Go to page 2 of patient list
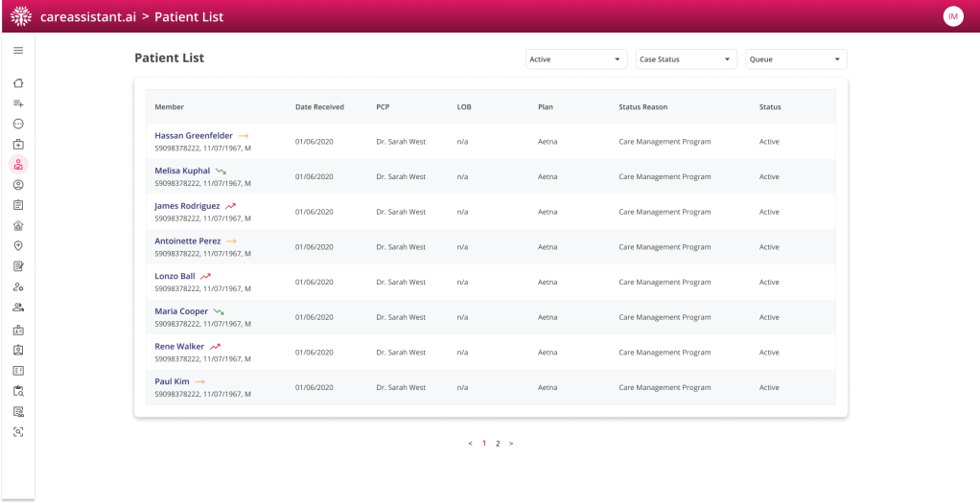 pos(498,444)
